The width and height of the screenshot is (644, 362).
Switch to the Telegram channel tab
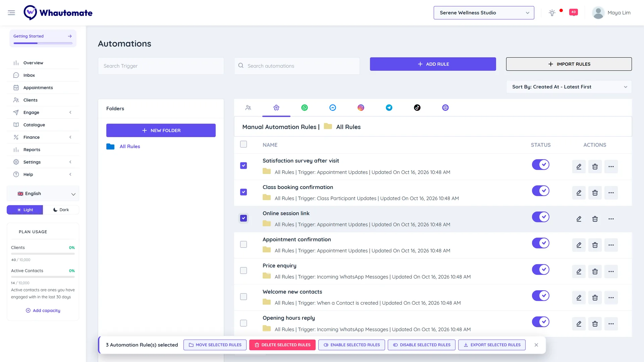click(389, 108)
